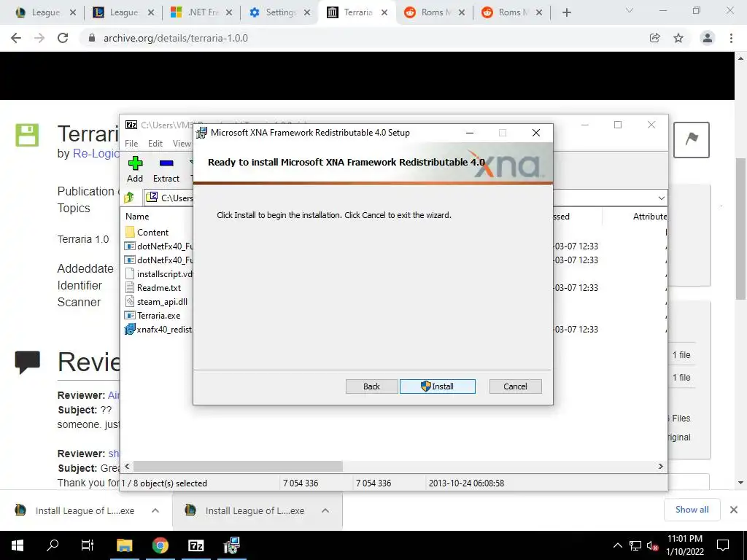Go forward in Chrome browser
Screen dimensions: 747x560
pos(39,38)
